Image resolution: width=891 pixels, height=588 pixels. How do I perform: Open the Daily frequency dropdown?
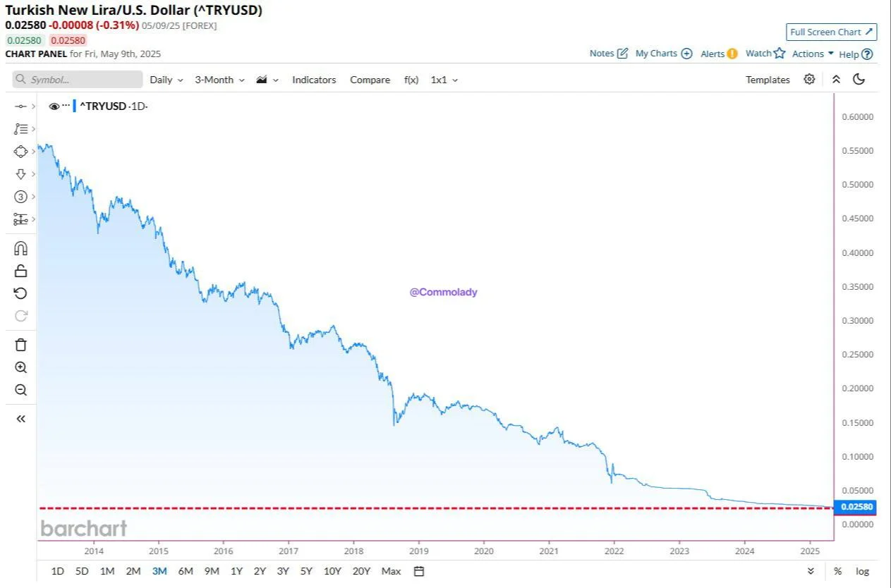(x=166, y=80)
